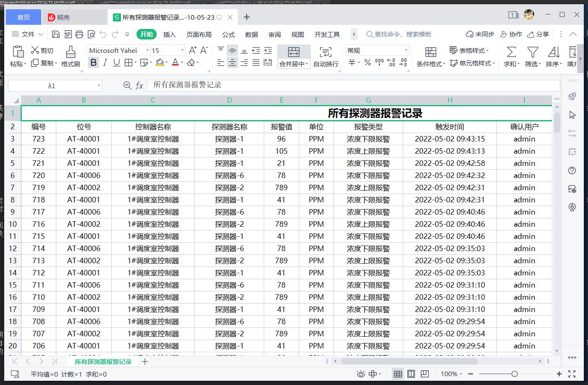Click the zoom slider handle in status bar
Image resolution: width=588 pixels, height=385 pixels.
pos(514,374)
